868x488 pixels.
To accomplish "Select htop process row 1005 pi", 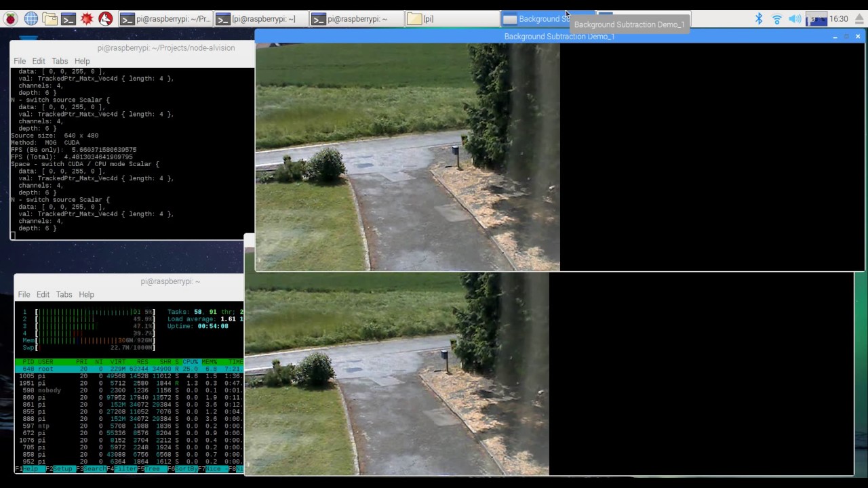I will tap(129, 376).
